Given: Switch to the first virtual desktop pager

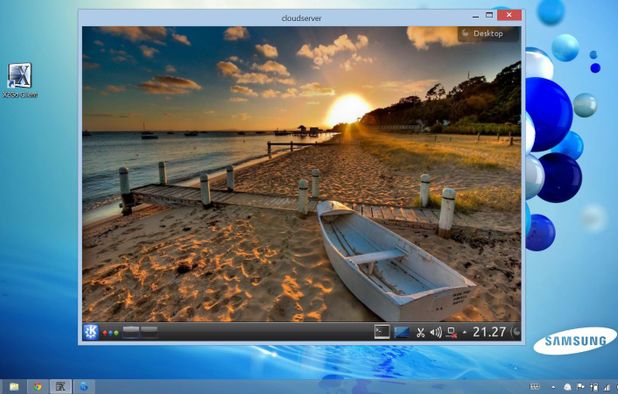Looking at the screenshot, I should [x=131, y=332].
